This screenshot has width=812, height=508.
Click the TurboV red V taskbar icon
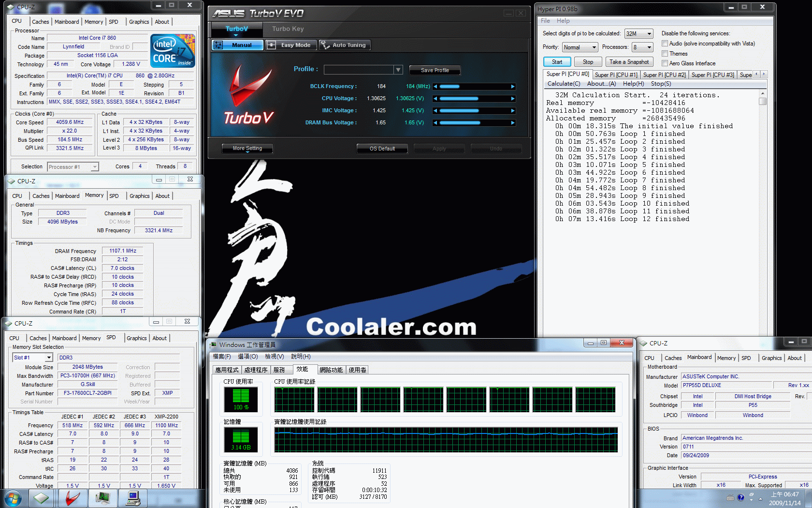click(73, 498)
